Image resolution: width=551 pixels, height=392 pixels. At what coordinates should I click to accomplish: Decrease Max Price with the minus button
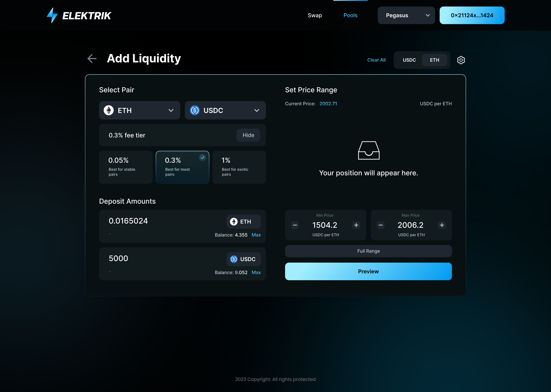pos(381,225)
